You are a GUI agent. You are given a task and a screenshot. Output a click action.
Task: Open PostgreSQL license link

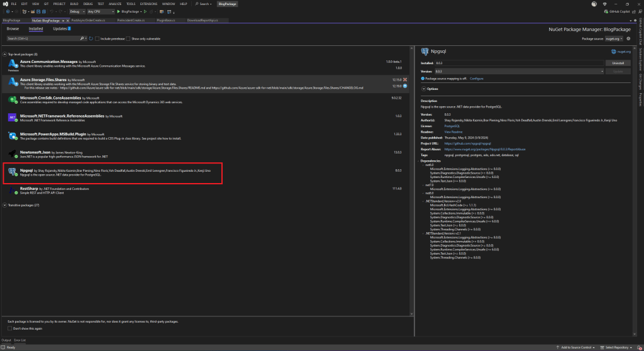click(x=452, y=126)
